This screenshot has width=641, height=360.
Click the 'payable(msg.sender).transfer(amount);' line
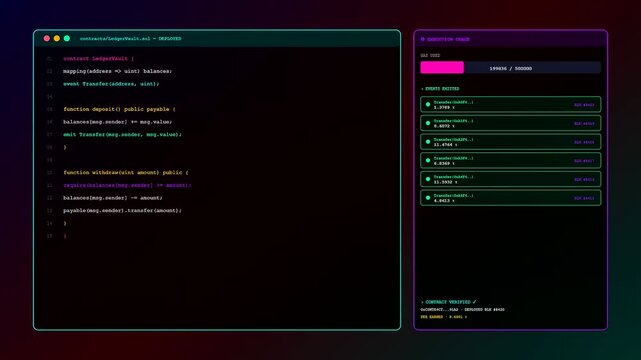pos(122,210)
